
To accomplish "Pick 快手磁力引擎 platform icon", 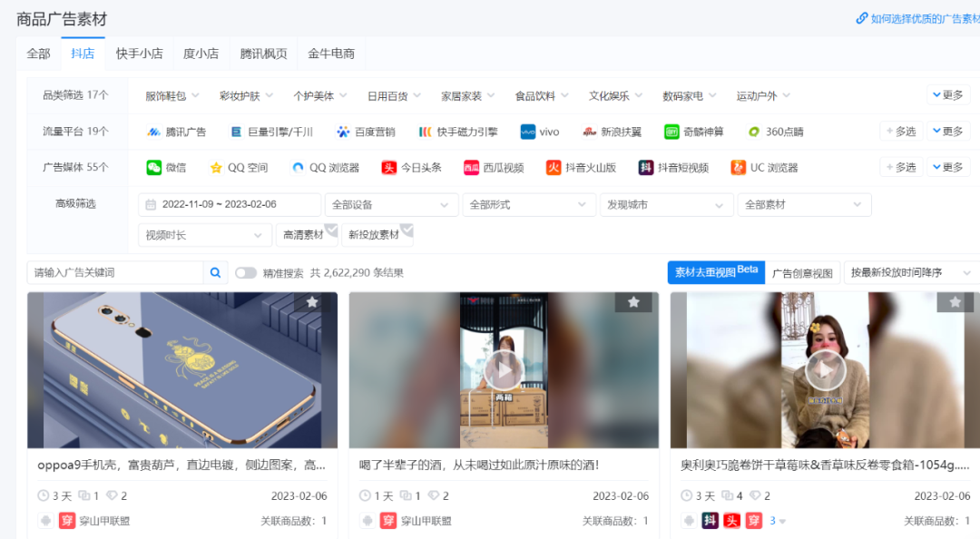I will (425, 132).
